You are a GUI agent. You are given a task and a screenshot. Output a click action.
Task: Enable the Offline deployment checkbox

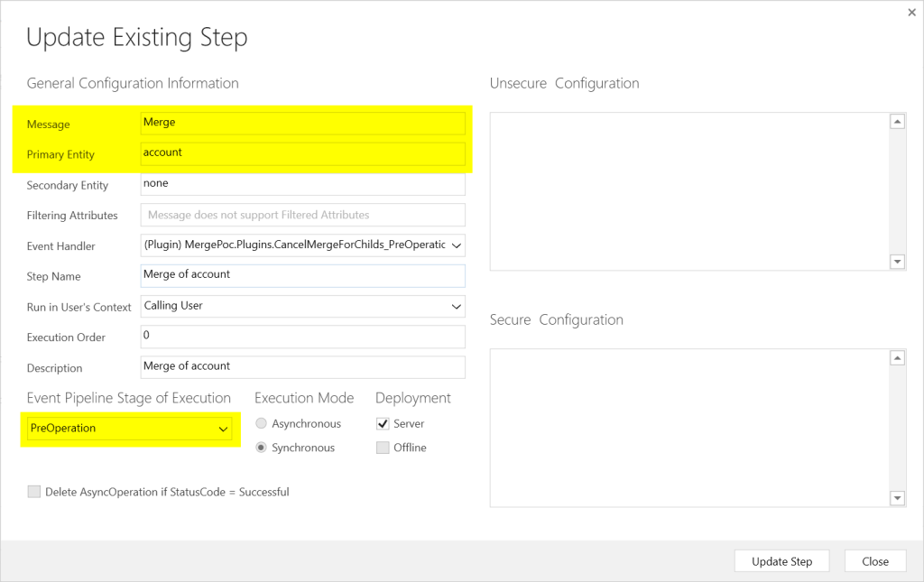coord(383,448)
